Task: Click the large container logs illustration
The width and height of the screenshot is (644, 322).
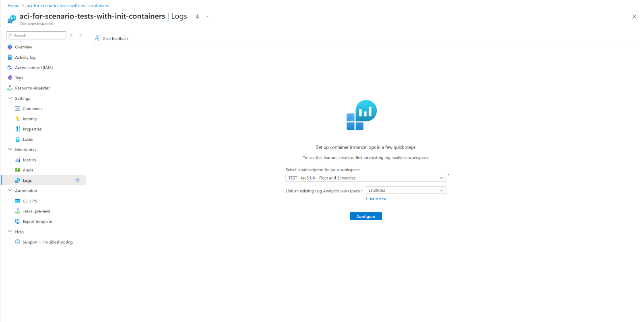Action: click(x=361, y=115)
